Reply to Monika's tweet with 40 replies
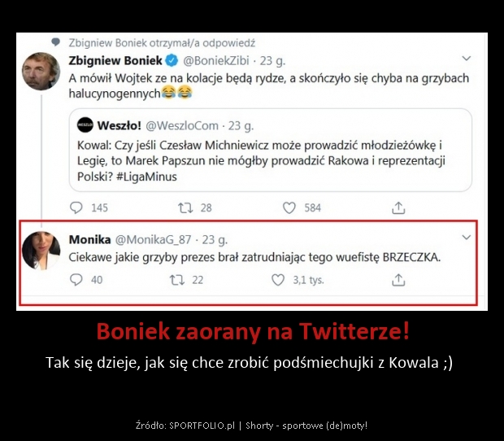The height and width of the screenshot is (441, 504). 76,280
